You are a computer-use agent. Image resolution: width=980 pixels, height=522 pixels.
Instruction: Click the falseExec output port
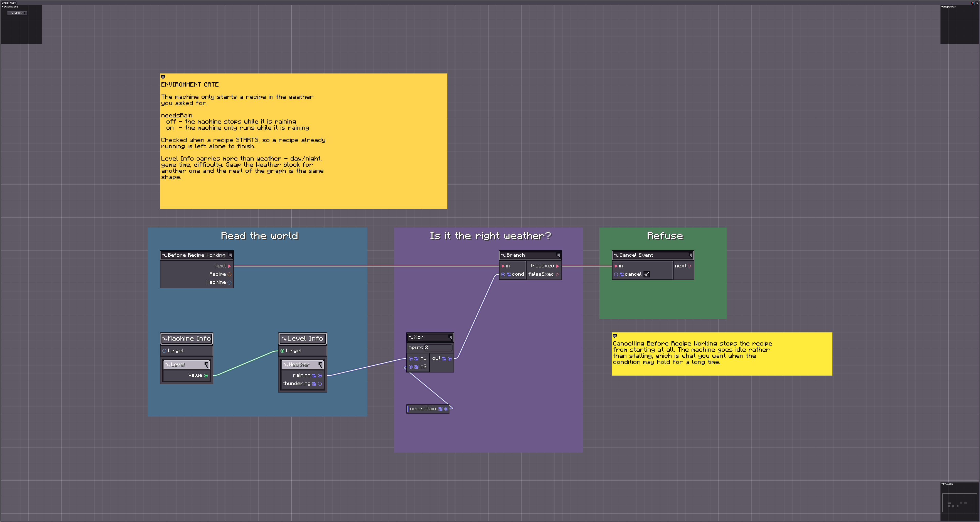pos(558,274)
